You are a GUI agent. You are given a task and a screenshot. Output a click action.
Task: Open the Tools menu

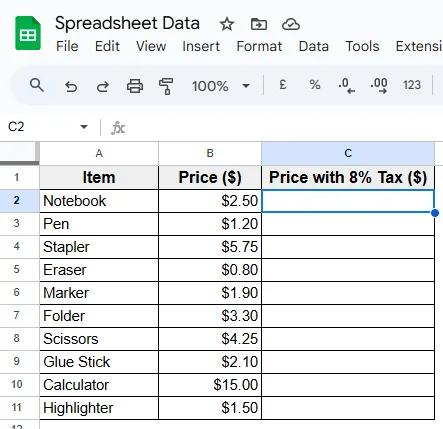(362, 46)
